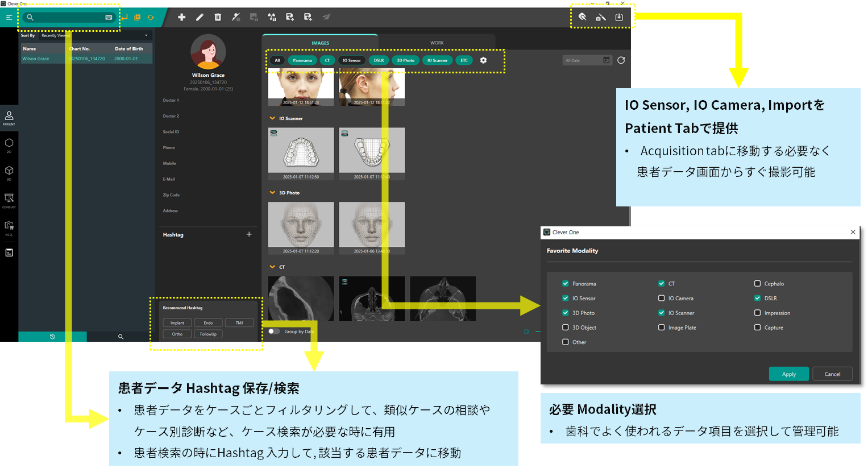Switch to the IMAGES tab
This screenshot has width=868, height=468.
coord(320,43)
